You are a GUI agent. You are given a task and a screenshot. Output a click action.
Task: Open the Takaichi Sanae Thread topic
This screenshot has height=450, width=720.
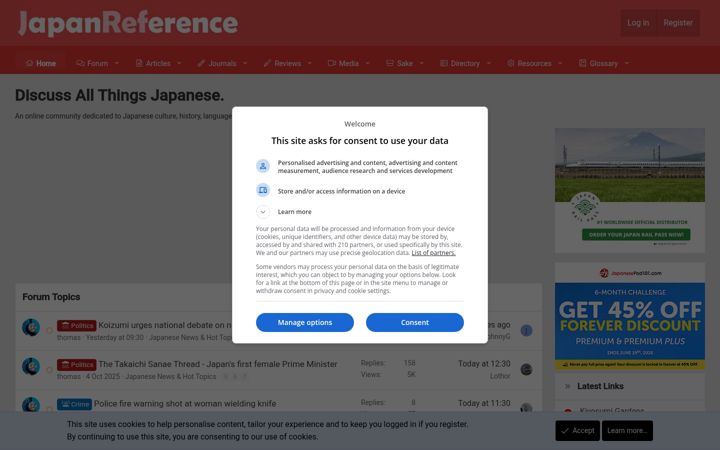point(218,364)
